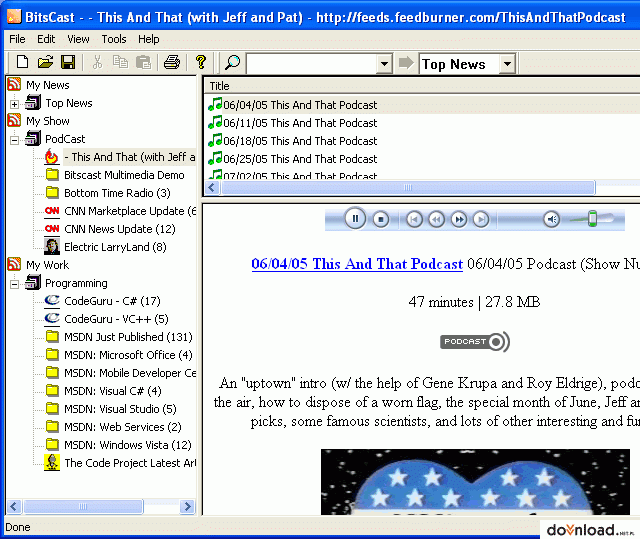Select MSDN: Visual Studio (5) feed
Image resolution: width=640 pixels, height=539 pixels.
pyautogui.click(x=120, y=408)
